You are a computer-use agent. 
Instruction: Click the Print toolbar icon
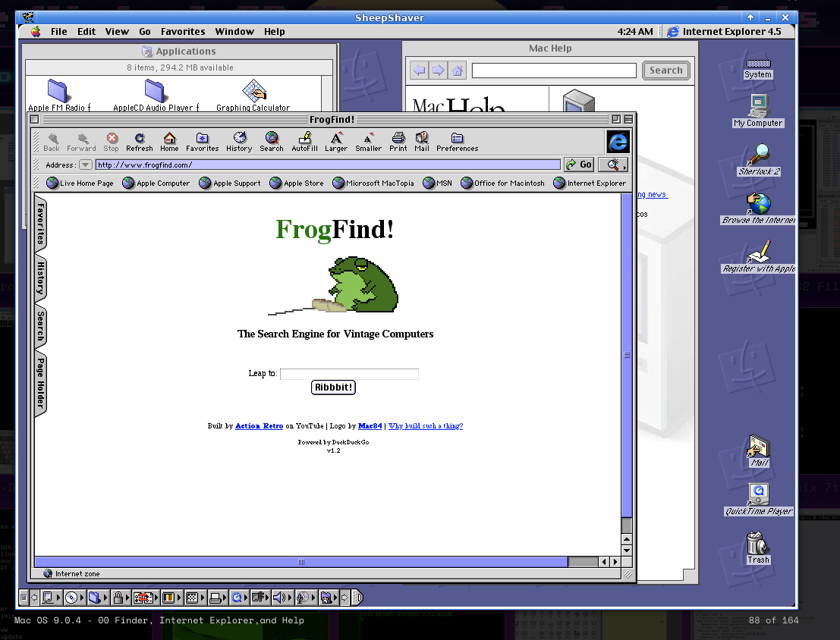click(x=398, y=142)
